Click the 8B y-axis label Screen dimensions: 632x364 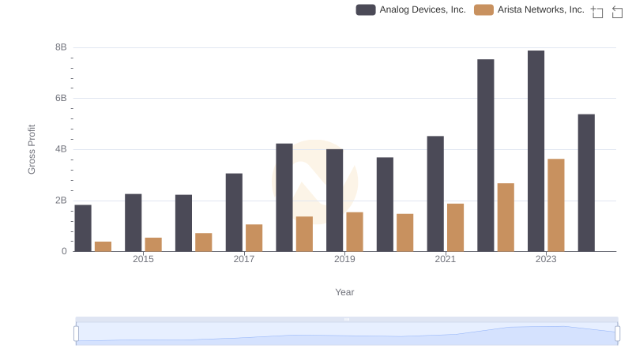coord(61,47)
